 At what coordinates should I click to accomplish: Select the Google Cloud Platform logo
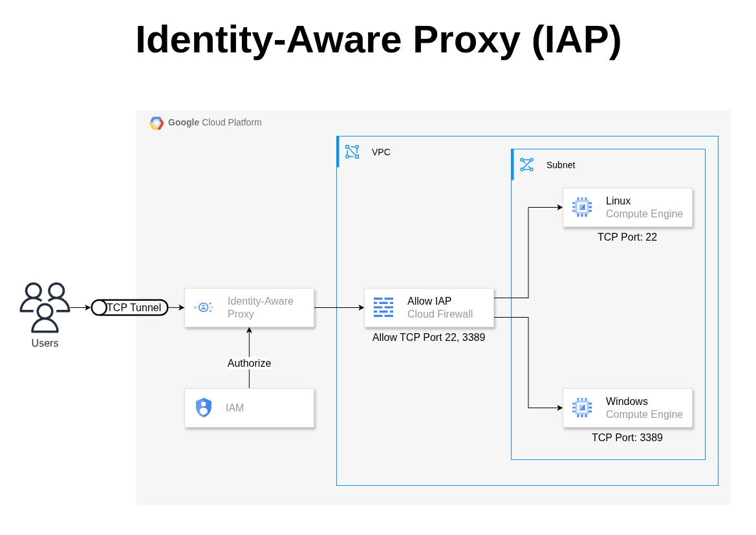pyautogui.click(x=157, y=123)
